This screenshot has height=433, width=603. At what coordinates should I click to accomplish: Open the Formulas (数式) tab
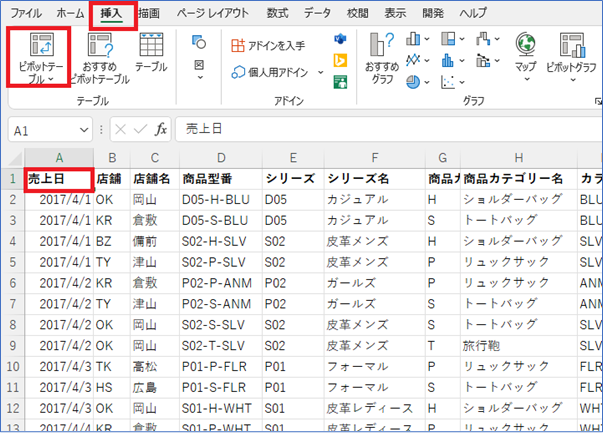point(275,14)
